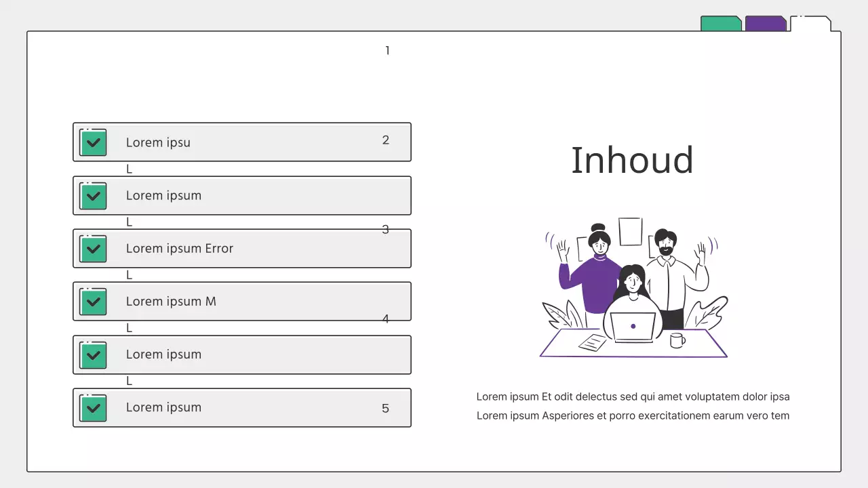Select the Lorem ipsum M list item text

[171, 302]
